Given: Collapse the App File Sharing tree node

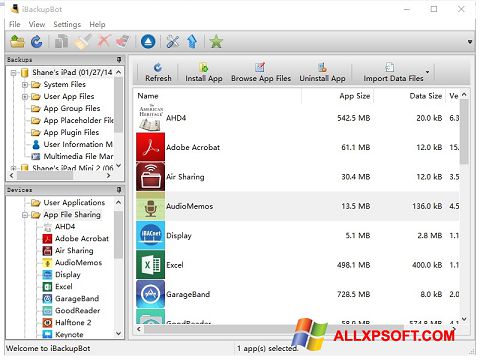Looking at the screenshot, I should click(x=25, y=215).
